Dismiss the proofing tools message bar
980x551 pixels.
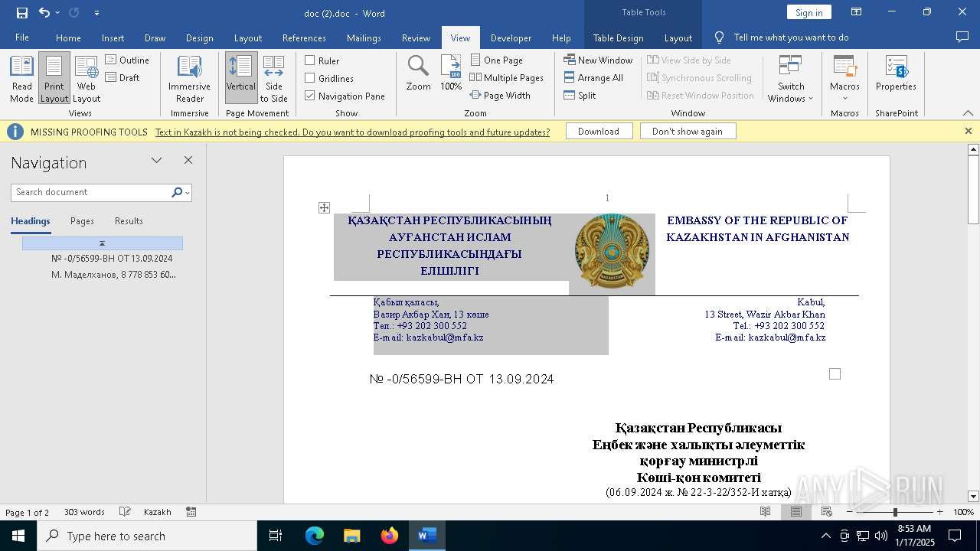coord(968,131)
